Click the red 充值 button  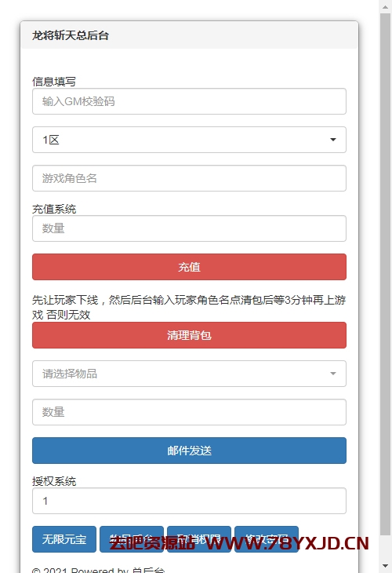[x=189, y=267]
